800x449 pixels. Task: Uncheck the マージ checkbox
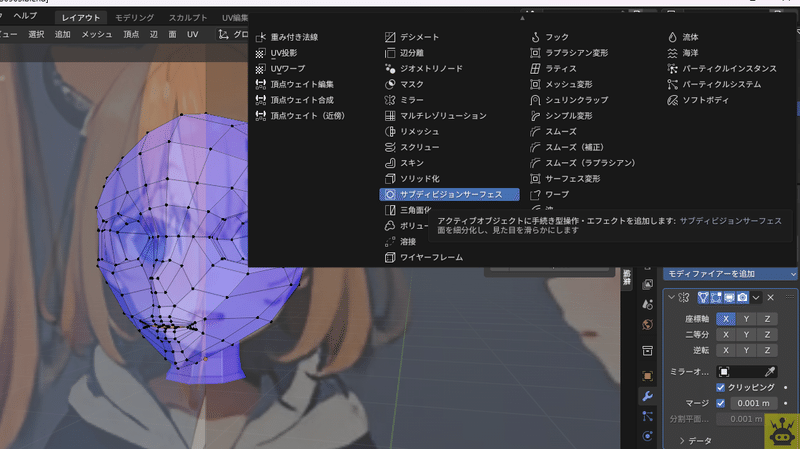click(x=720, y=403)
